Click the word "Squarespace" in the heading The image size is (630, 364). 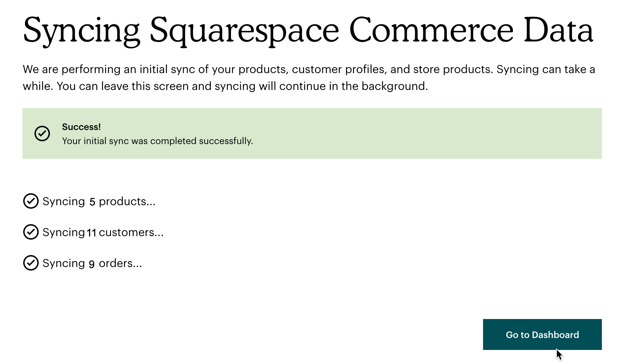244,31
